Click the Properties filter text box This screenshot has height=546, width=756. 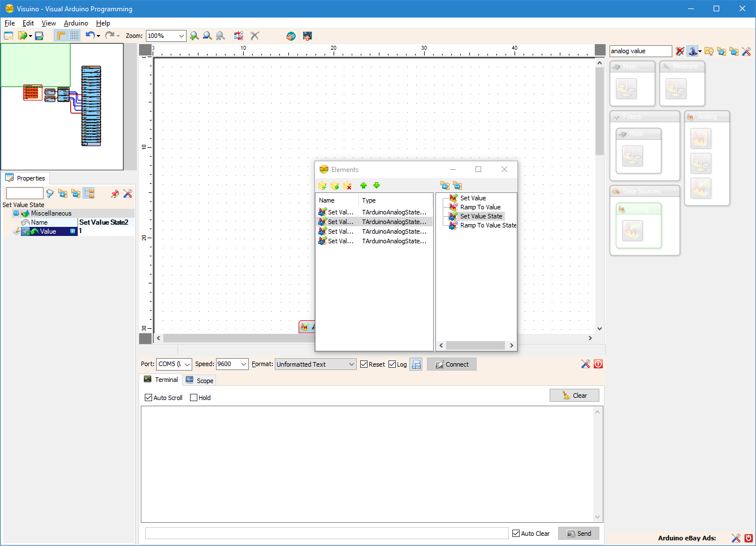pyautogui.click(x=24, y=194)
